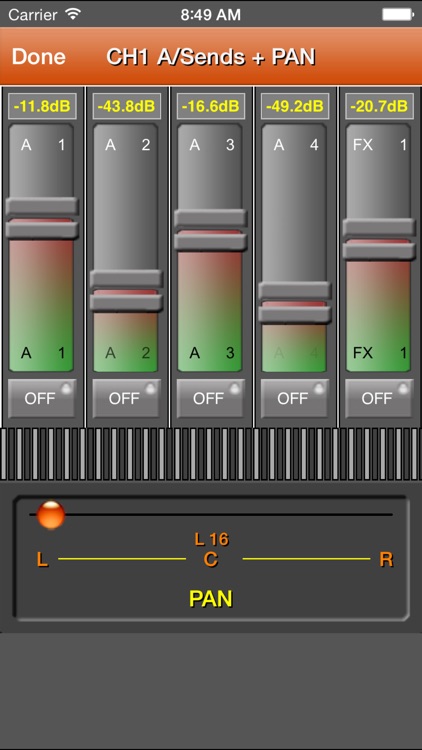Click the Wi-Fi status icon

73,14
